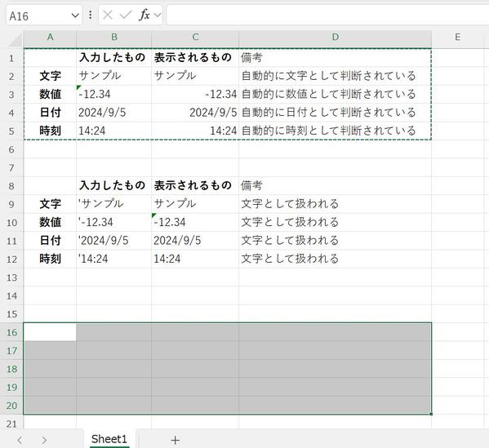Screen dimensions: 489x448
Task: Click the next sheet navigation arrow
Action: point(44,440)
